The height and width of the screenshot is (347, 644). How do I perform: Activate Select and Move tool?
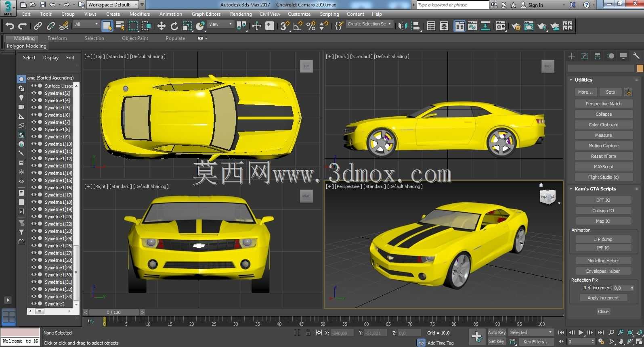click(161, 26)
